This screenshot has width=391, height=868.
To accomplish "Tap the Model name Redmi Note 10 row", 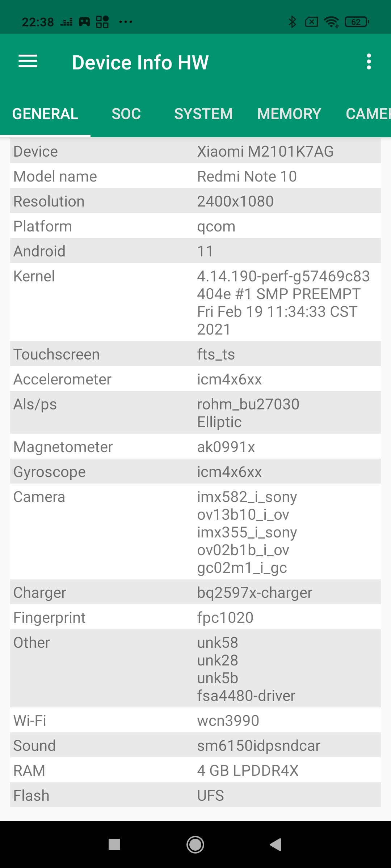I will (x=195, y=176).
